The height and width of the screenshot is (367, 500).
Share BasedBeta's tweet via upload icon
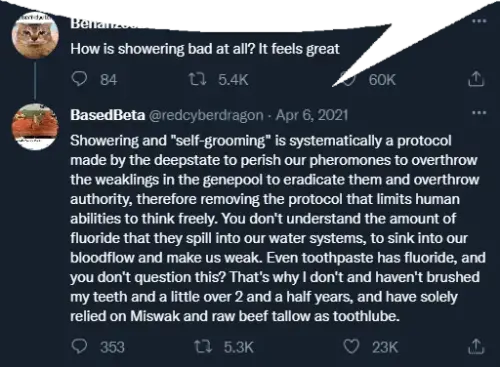pos(476,346)
